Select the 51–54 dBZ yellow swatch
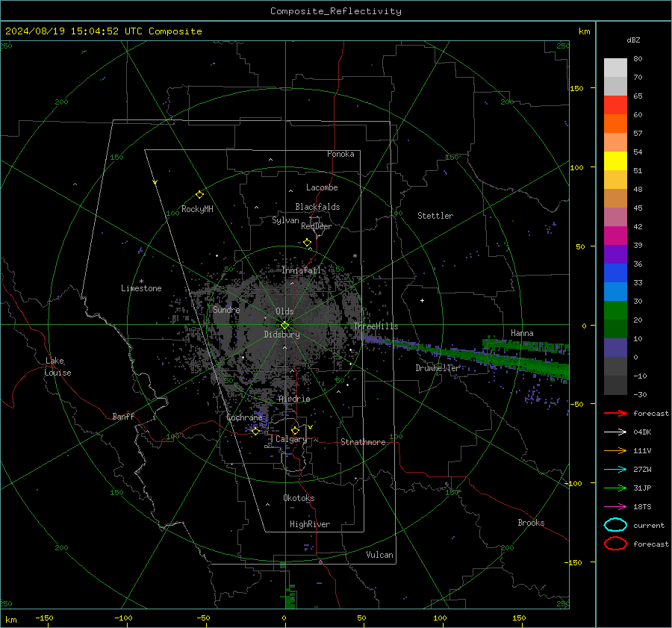The height and width of the screenshot is (628, 672). [x=615, y=161]
